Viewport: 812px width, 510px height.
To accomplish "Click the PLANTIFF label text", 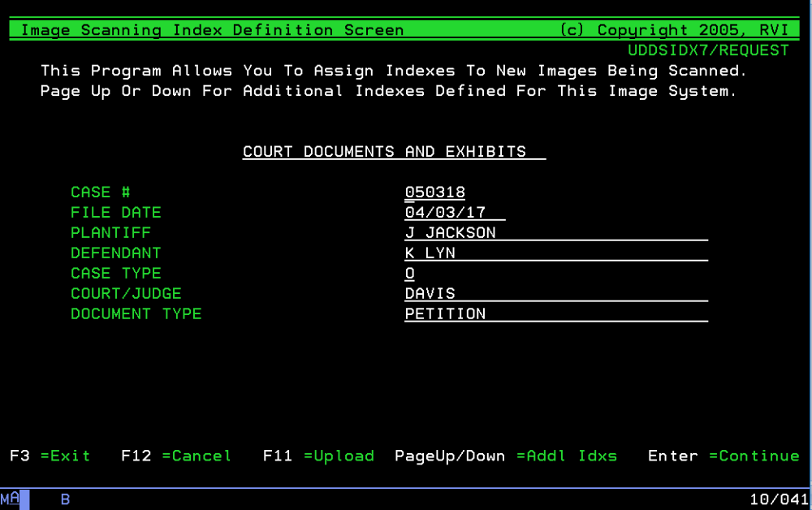I will click(x=110, y=232).
